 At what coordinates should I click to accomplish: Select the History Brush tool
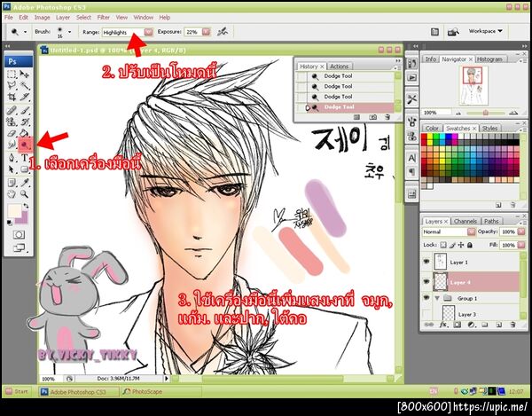tap(24, 122)
